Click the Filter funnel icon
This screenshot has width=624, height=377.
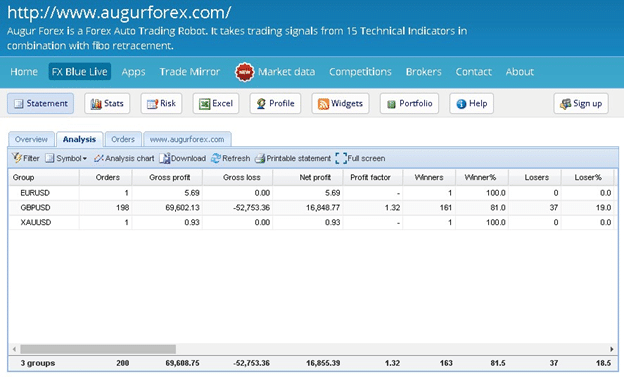17,158
